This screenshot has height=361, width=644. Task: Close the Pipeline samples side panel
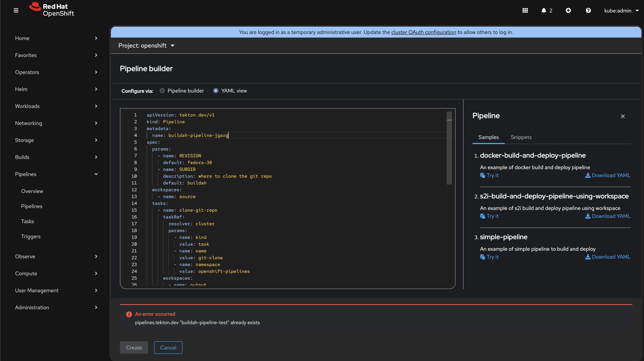622,116
